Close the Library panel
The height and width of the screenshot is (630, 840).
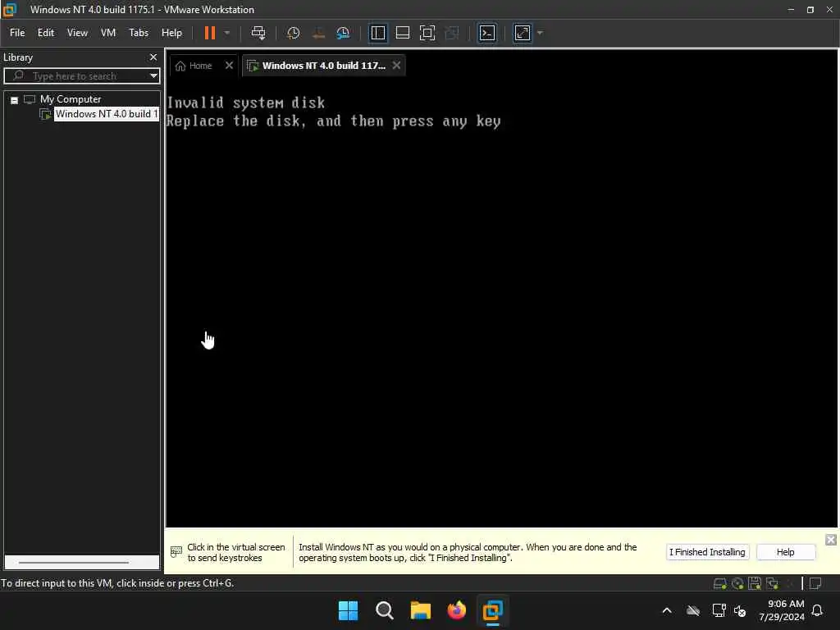tap(153, 57)
